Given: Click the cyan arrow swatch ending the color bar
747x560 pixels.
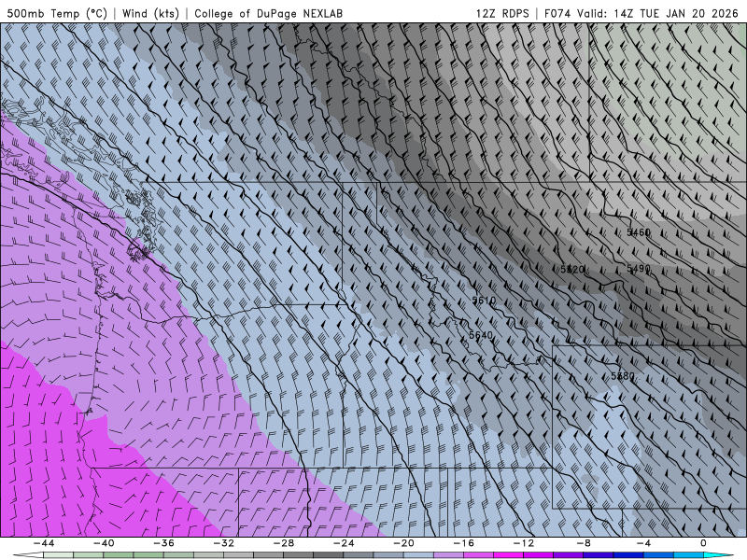Looking at the screenshot, I should point(717,555).
